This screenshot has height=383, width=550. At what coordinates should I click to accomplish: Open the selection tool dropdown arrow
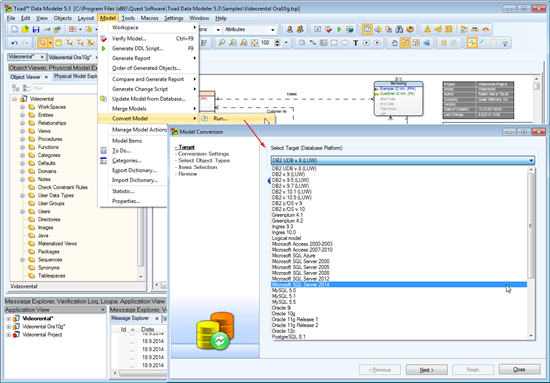pos(51,43)
